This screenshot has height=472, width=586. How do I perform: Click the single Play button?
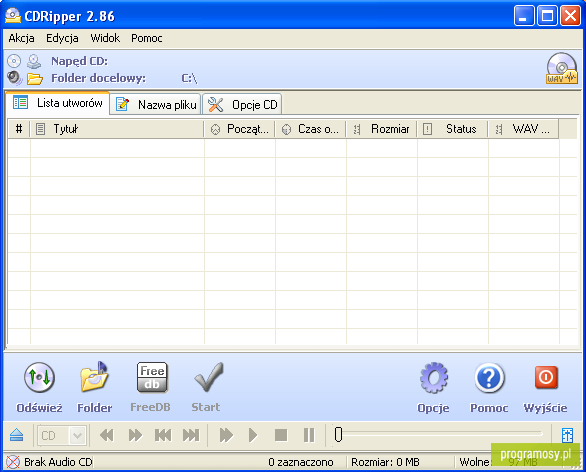click(x=253, y=435)
